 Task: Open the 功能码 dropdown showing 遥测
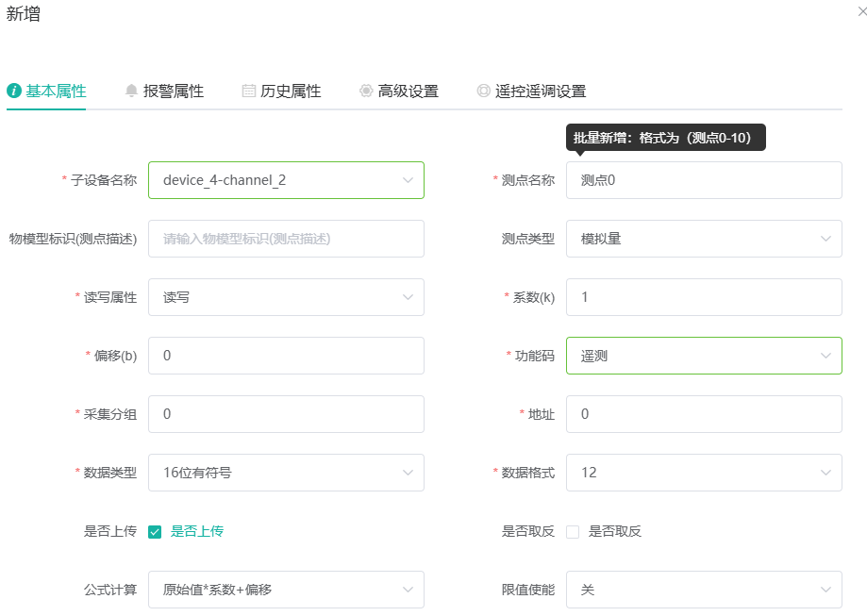[704, 356]
